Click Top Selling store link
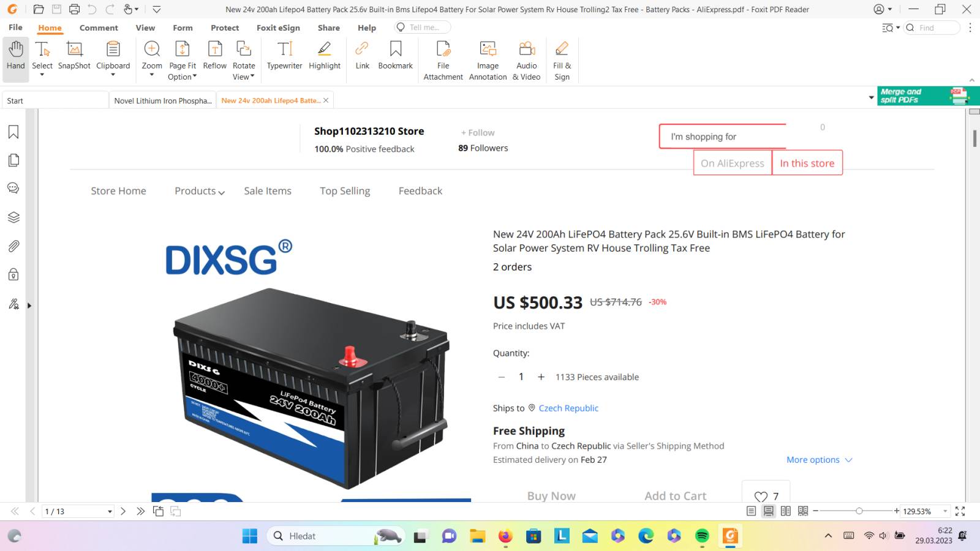This screenshot has height=551, width=980. (x=345, y=191)
